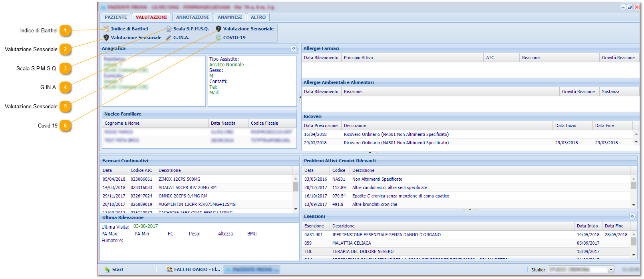The height and width of the screenshot is (279, 644).
Task: Sort Farmaci Continuativi by Codice AIC
Action: click(142, 170)
